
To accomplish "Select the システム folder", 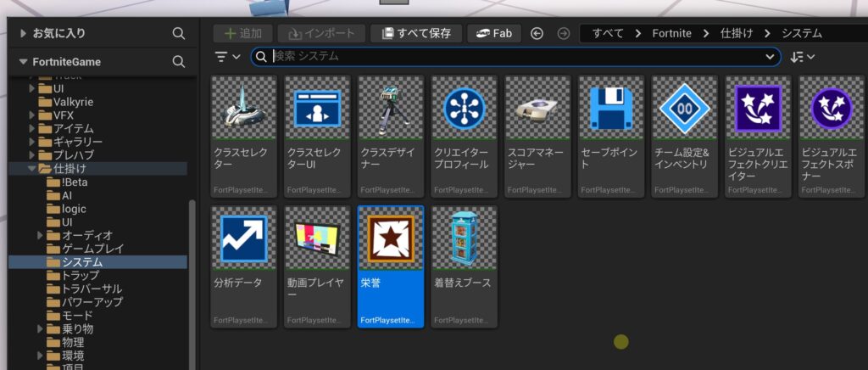I will tap(82, 262).
